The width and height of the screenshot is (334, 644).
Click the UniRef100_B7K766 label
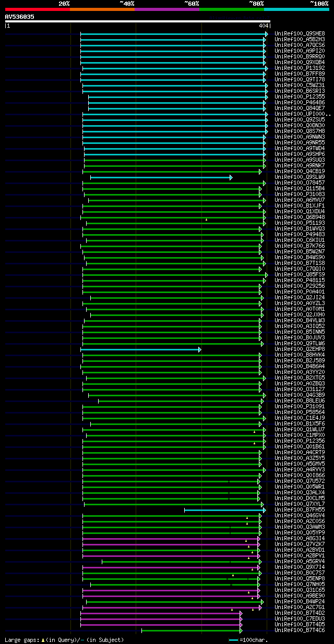pos(300,246)
